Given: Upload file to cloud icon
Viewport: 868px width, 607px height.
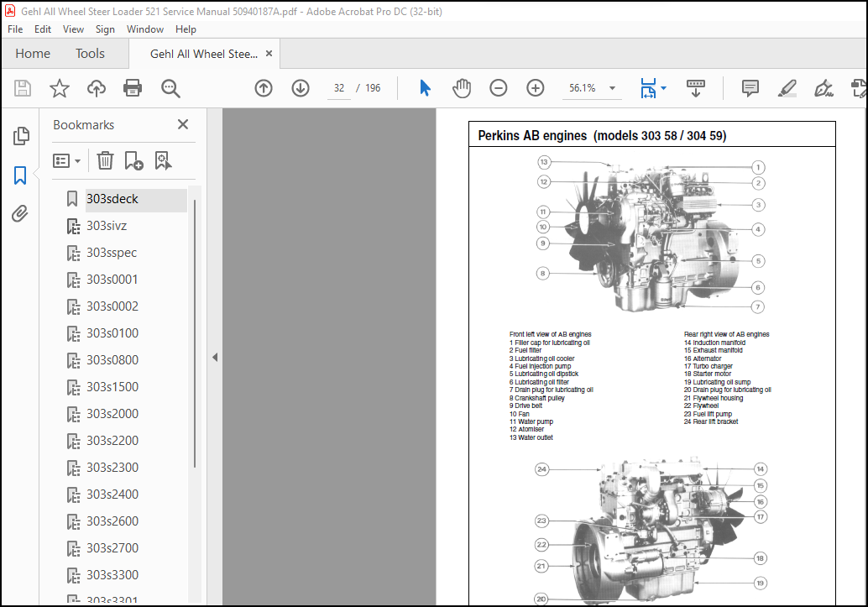Looking at the screenshot, I should [97, 88].
